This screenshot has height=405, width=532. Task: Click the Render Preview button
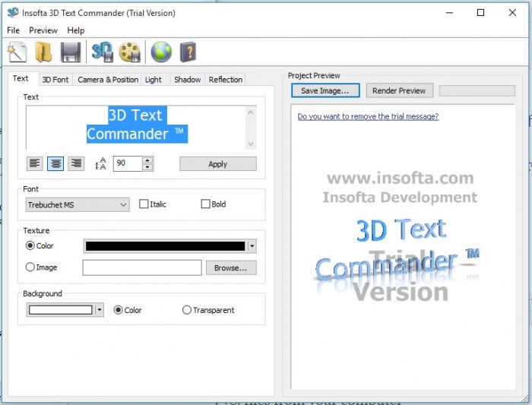click(399, 90)
